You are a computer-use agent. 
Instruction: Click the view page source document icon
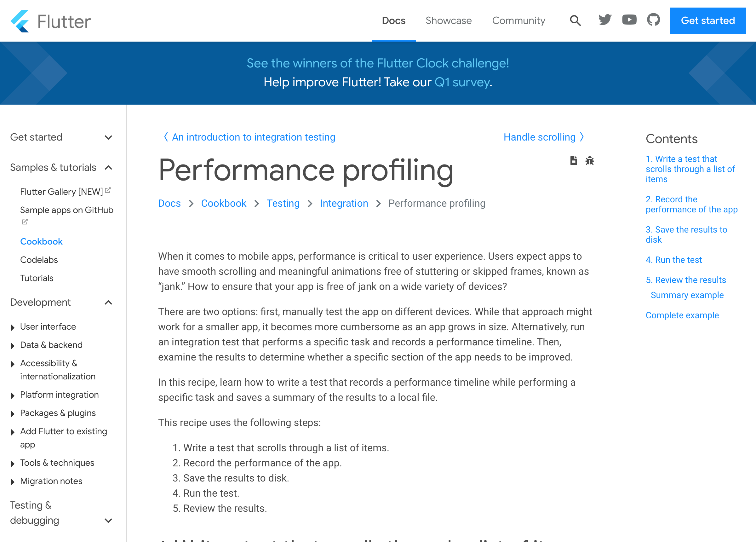pos(573,161)
